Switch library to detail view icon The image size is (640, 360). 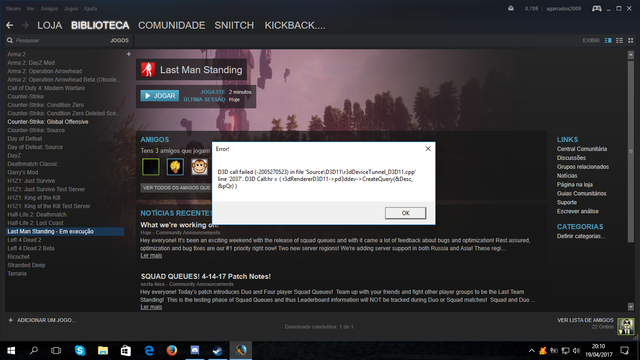[608, 40]
